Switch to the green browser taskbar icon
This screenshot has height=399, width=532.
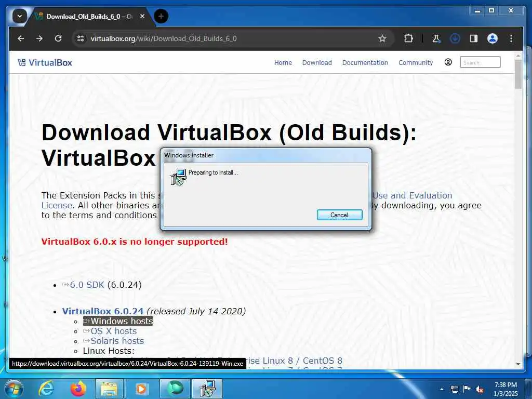click(x=175, y=389)
